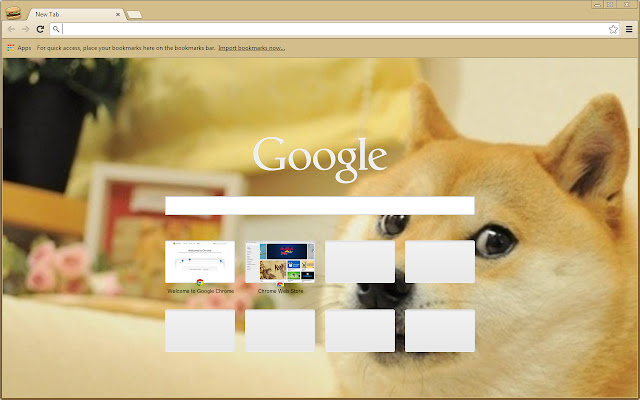Click the forward navigation arrow
The width and height of the screenshot is (640, 400).
pos(25,29)
